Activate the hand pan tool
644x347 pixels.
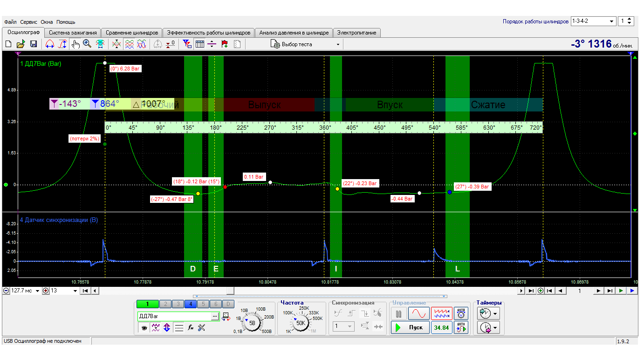pos(75,44)
